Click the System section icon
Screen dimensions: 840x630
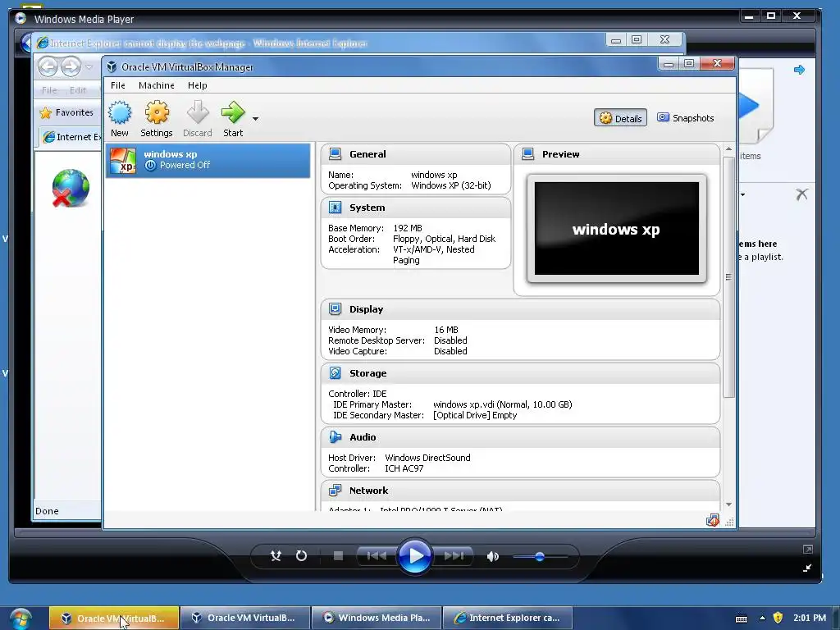click(x=336, y=208)
